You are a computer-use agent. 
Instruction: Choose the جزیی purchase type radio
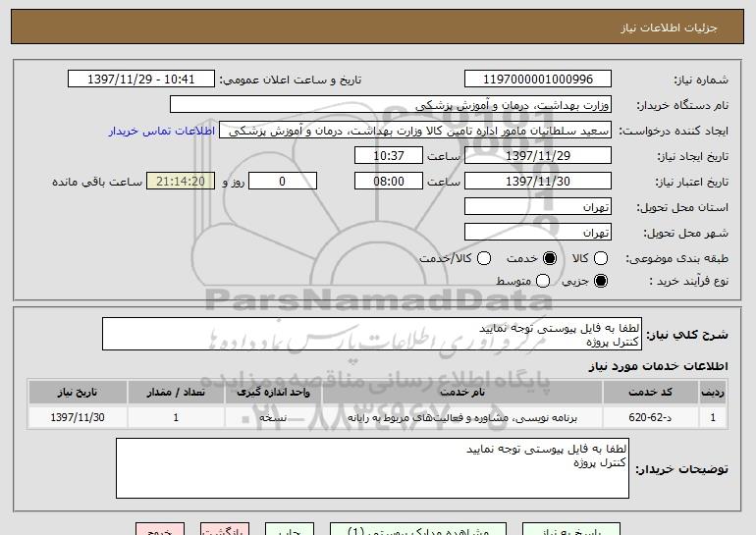[x=601, y=281]
